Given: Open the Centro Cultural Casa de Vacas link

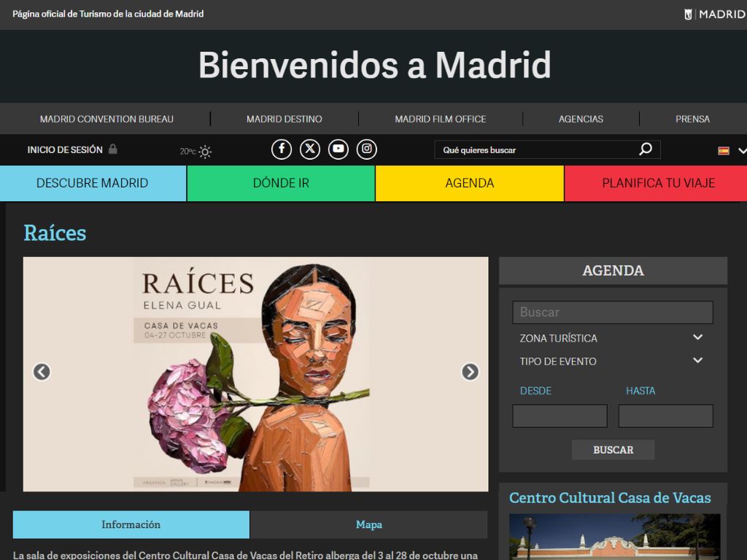Looking at the screenshot, I should (610, 498).
